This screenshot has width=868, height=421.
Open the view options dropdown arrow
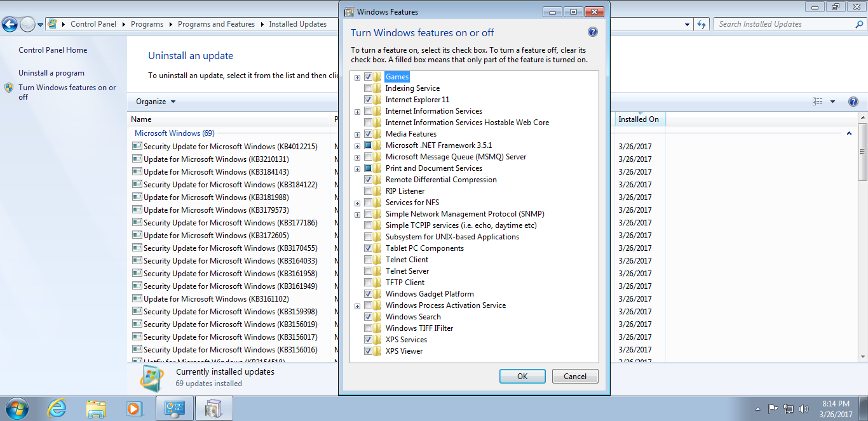point(832,102)
